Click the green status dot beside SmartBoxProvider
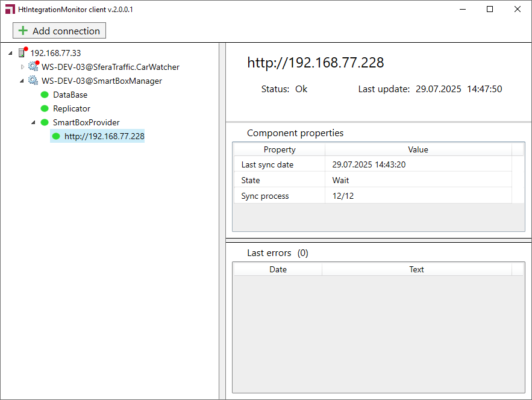 point(45,122)
